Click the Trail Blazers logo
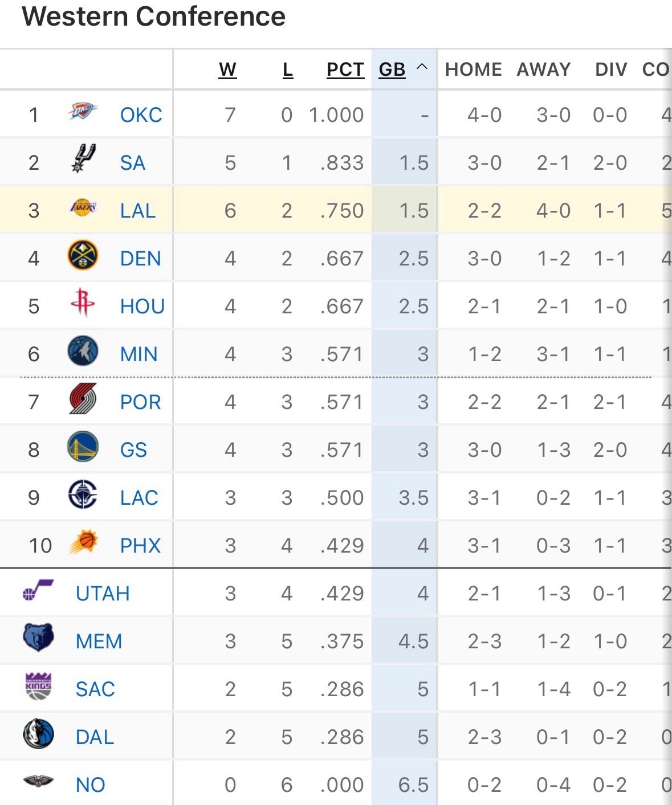The width and height of the screenshot is (672, 805). point(83,399)
